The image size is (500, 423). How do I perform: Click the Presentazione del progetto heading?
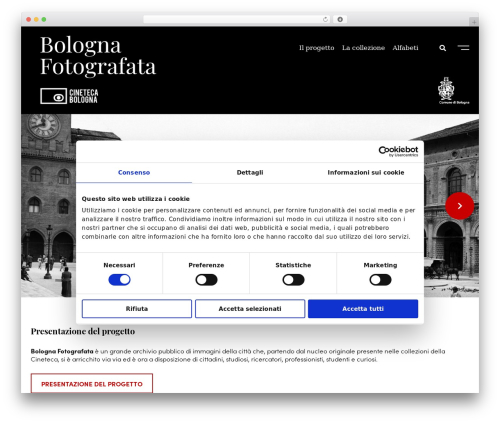click(83, 331)
